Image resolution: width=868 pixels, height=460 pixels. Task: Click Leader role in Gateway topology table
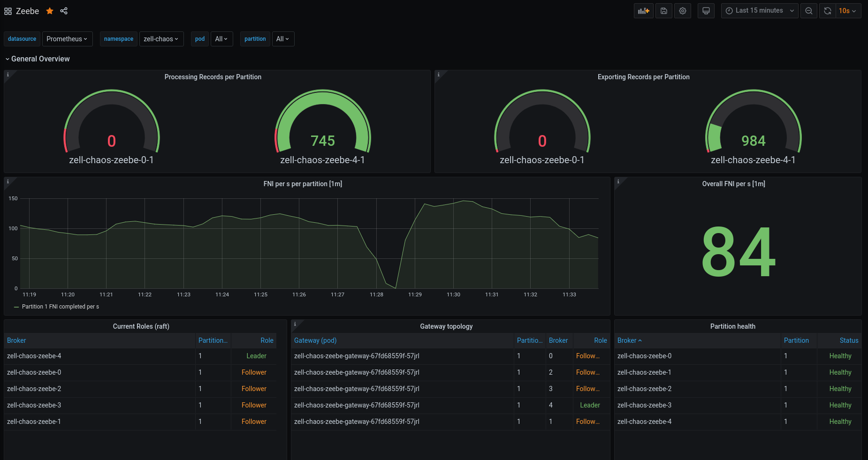click(x=590, y=405)
